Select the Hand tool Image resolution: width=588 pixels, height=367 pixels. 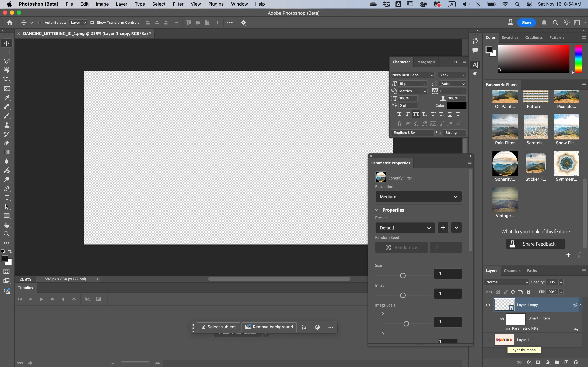6,225
